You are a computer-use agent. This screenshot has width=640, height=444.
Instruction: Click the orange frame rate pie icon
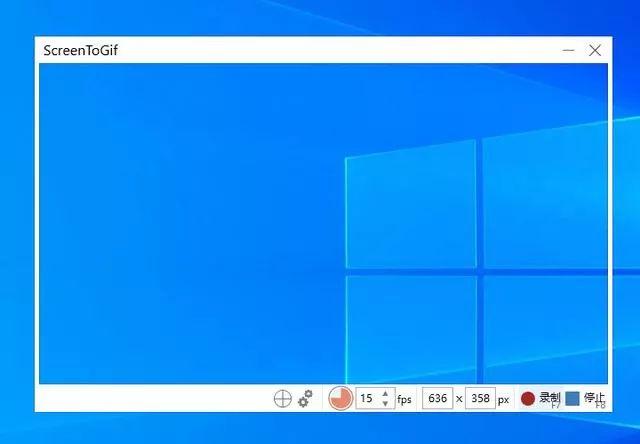tap(341, 398)
